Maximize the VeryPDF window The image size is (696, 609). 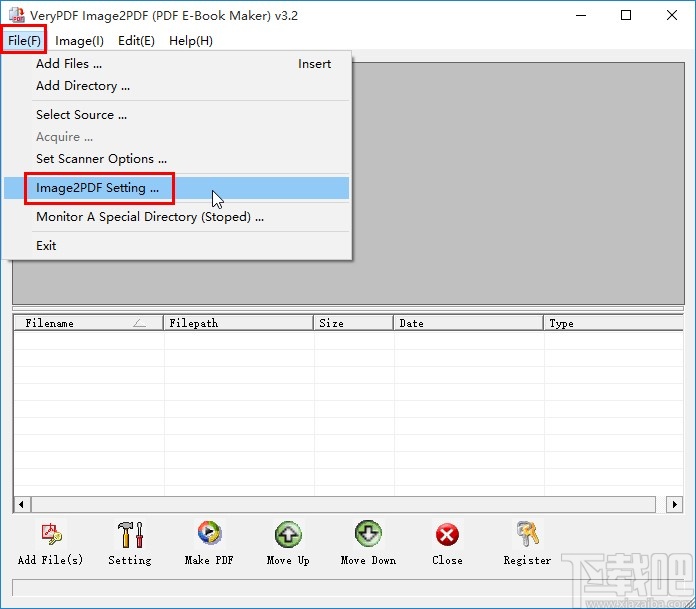click(626, 16)
